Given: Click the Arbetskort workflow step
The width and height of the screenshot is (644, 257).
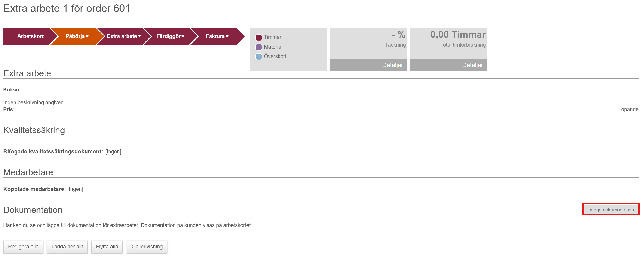Looking at the screenshot, I should 30,36.
